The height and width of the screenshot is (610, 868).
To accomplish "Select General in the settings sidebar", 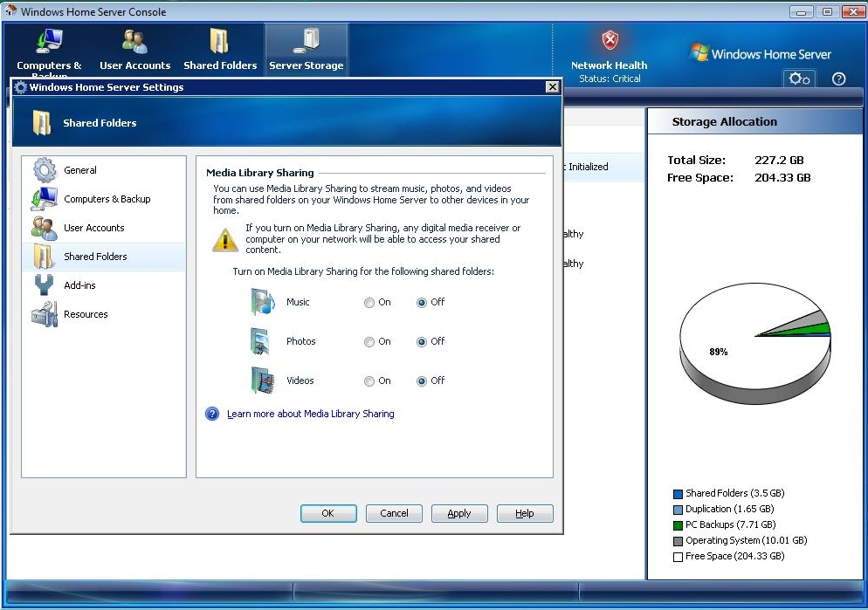I will tap(80, 170).
